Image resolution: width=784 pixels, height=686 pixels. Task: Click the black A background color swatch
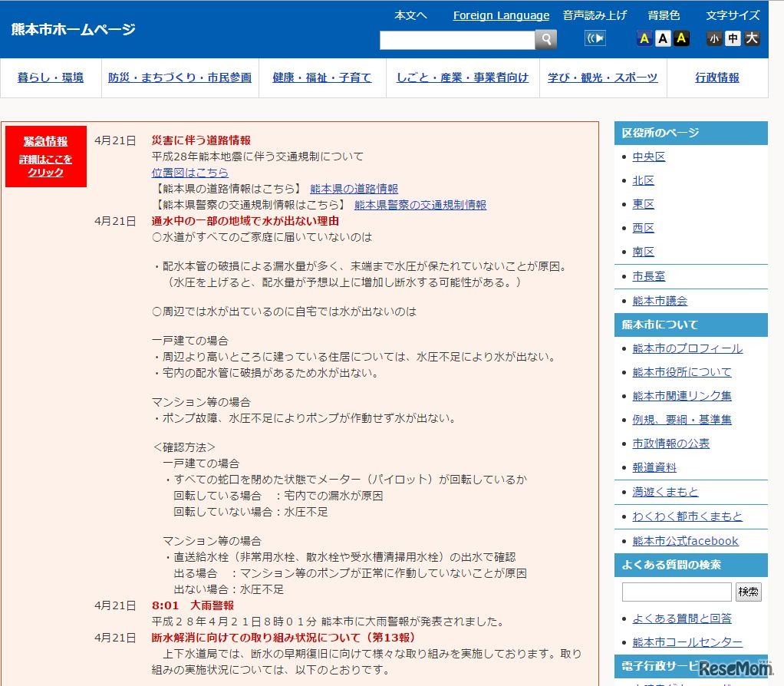[x=680, y=38]
